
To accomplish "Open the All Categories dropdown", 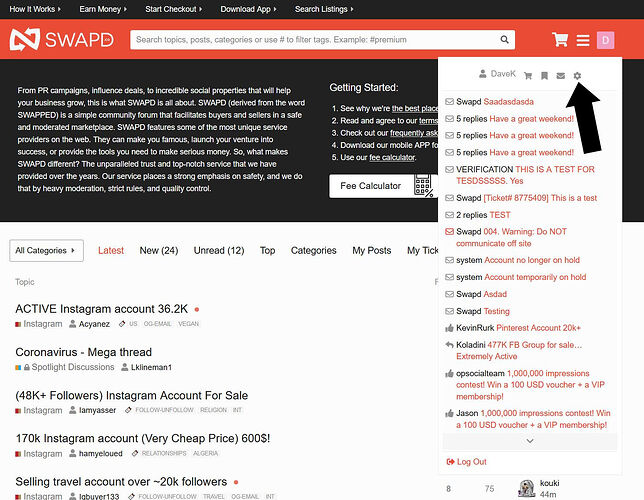I will [46, 251].
